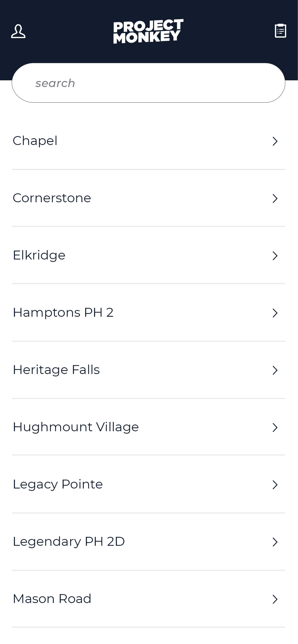Select the Elkridge entry
The height and width of the screenshot is (644, 298).
pos(148,255)
